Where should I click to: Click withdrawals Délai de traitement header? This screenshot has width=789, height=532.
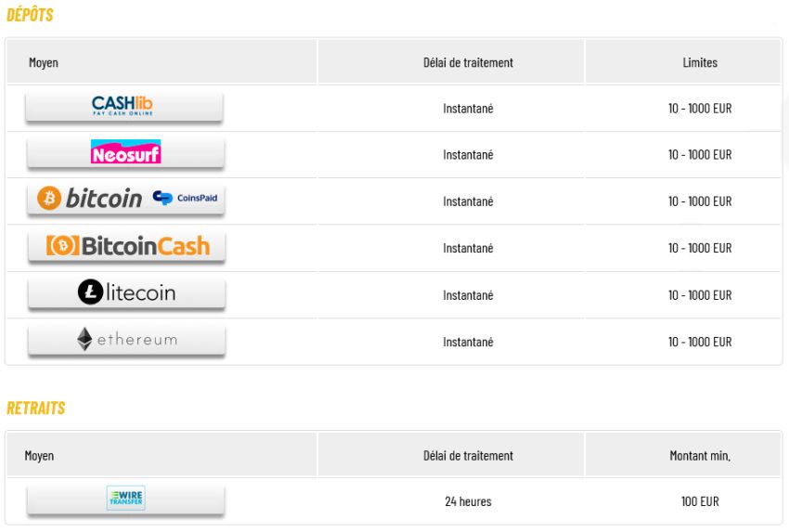468,456
